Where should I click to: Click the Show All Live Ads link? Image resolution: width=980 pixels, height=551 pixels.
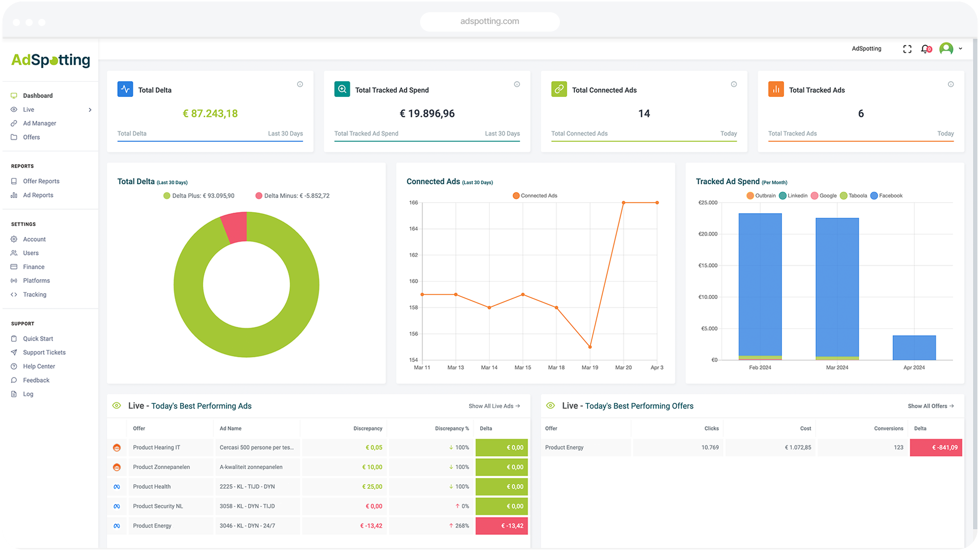point(494,406)
